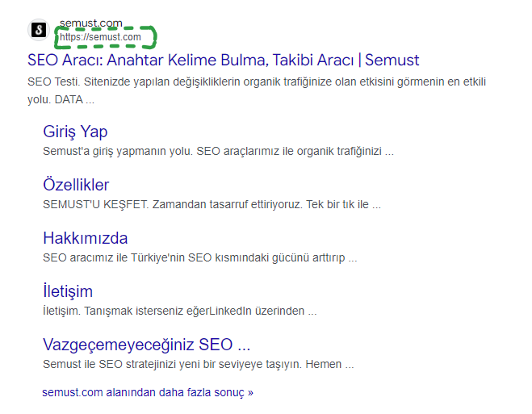Screen dimensions: 532x414
Task: Open the Giriş Yap sitelink
Action: 75,132
